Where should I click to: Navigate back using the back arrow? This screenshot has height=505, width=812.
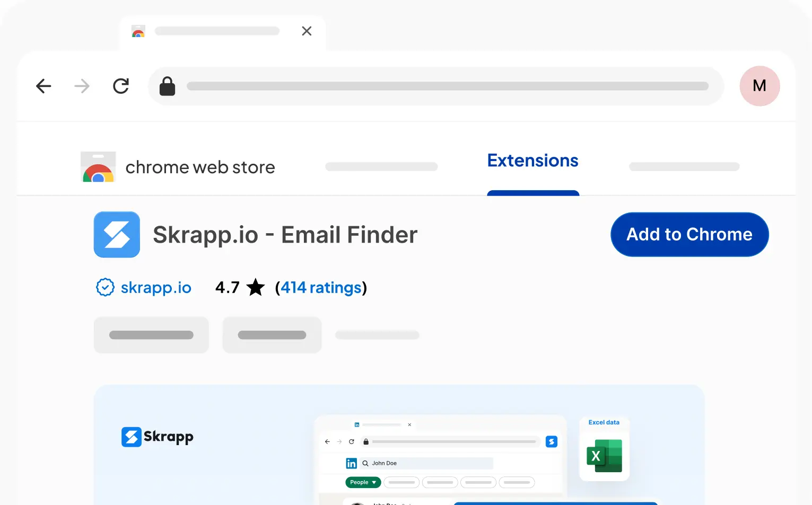(x=43, y=86)
